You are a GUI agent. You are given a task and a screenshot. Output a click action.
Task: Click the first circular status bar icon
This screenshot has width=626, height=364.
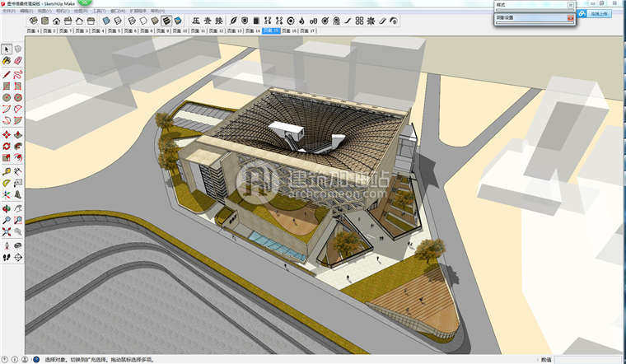[5, 360]
